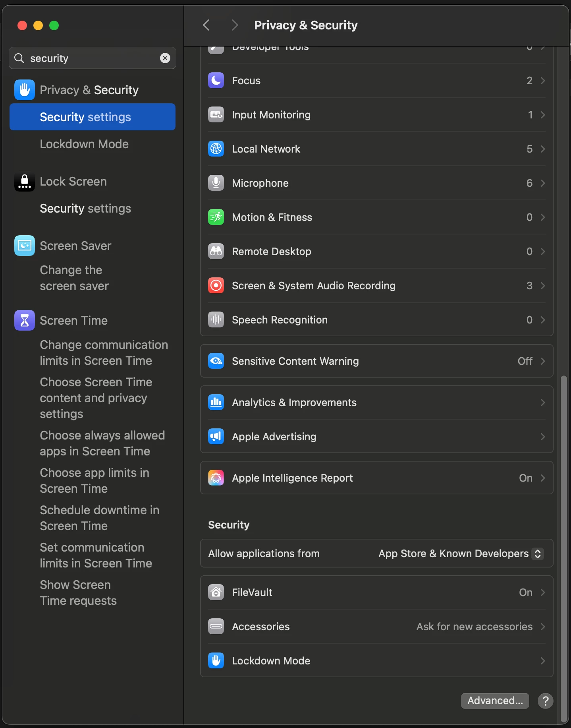Click the Analytics & Improvements chart icon

pyautogui.click(x=216, y=403)
